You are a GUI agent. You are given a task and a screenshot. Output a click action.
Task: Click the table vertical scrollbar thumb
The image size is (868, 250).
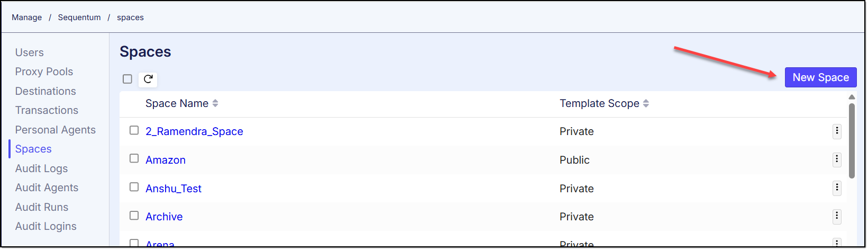pos(852,140)
